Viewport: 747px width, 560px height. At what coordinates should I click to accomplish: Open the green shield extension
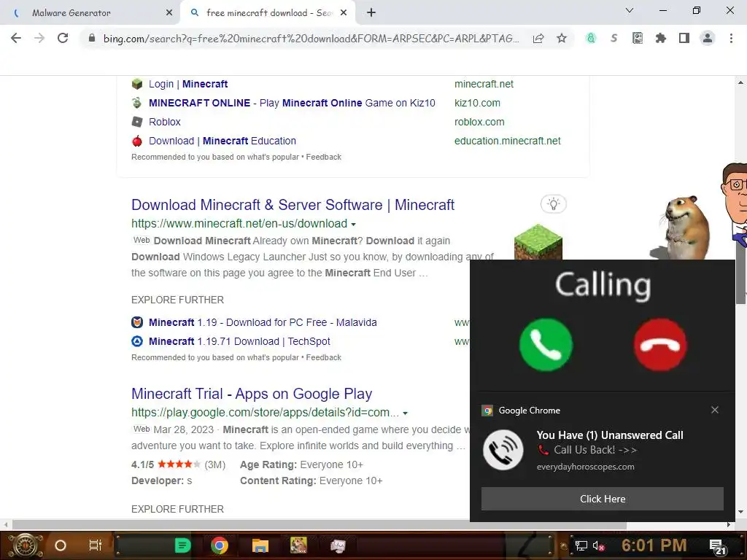591,38
